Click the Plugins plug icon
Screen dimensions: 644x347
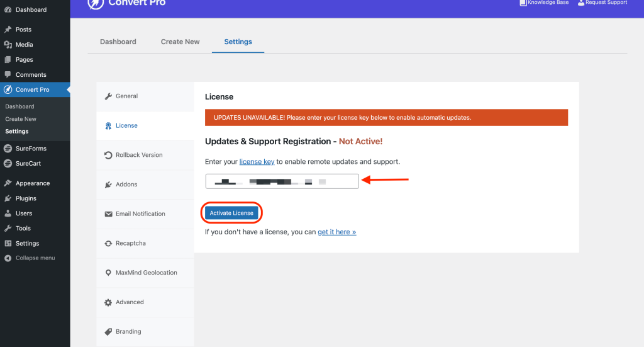click(8, 198)
